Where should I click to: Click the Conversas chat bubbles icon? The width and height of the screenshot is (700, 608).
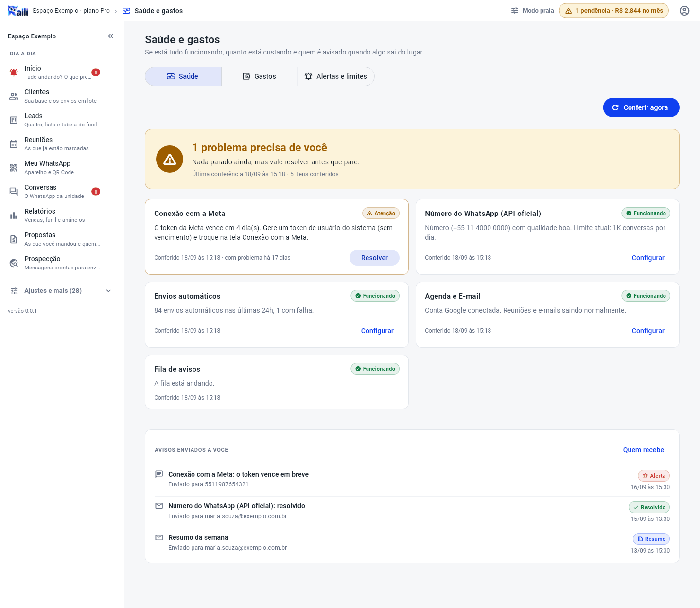click(14, 191)
